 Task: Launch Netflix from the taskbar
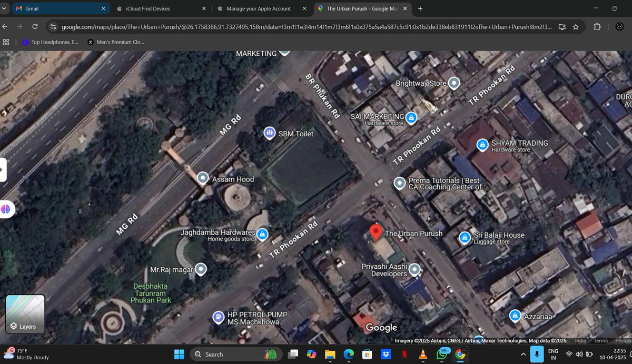(404, 354)
